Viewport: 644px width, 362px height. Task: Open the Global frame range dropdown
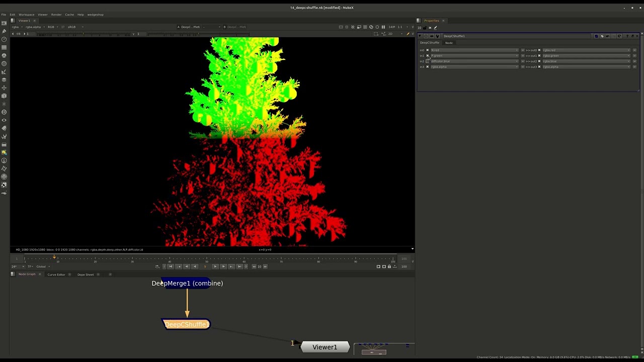[x=43, y=266]
